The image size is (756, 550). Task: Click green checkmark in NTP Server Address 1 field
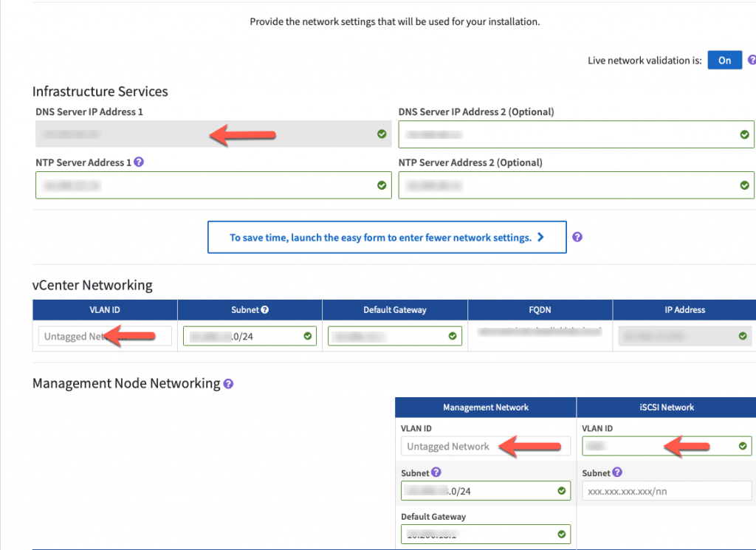pos(382,185)
